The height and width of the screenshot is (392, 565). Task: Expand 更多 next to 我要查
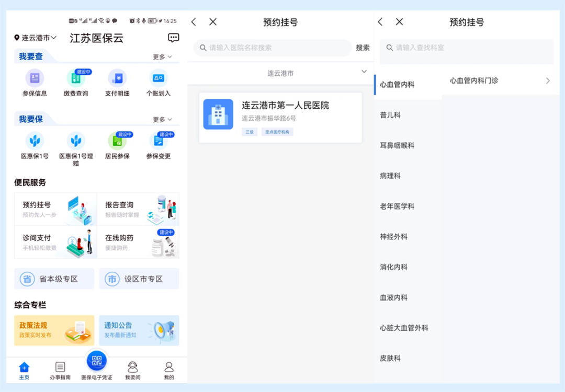[162, 56]
